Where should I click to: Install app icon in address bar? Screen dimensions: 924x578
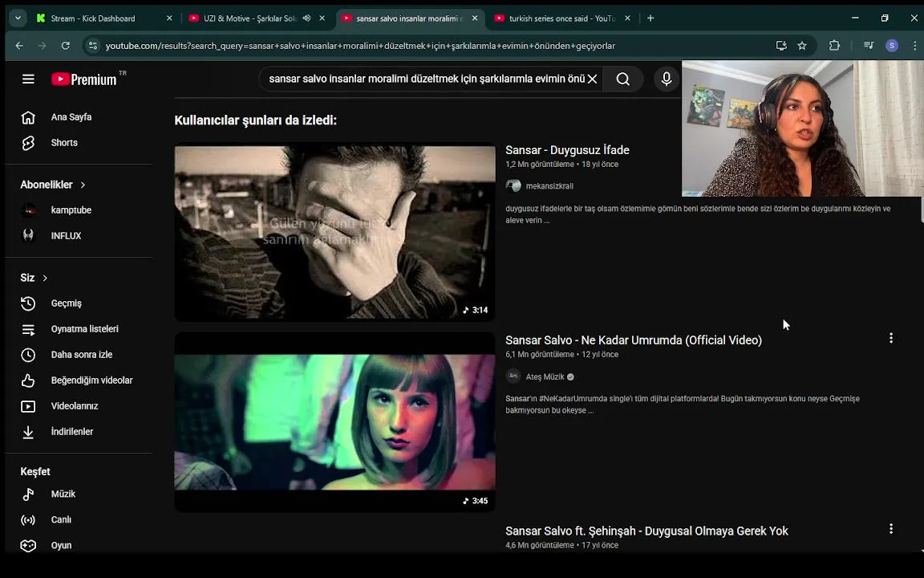(x=781, y=46)
